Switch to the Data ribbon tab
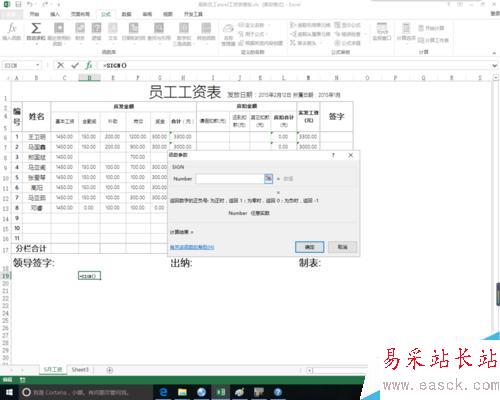 point(126,14)
